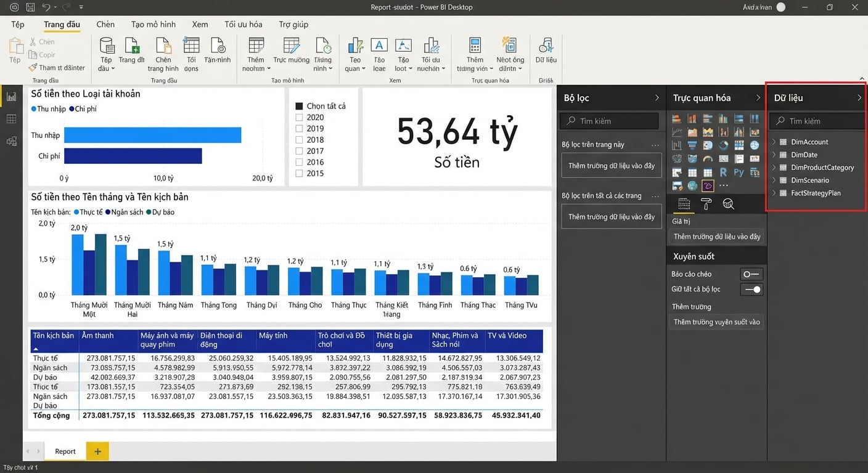Viewport: 868px width, 473px height.
Task: Toggle the Chọn tất cả checkbox
Action: (299, 106)
